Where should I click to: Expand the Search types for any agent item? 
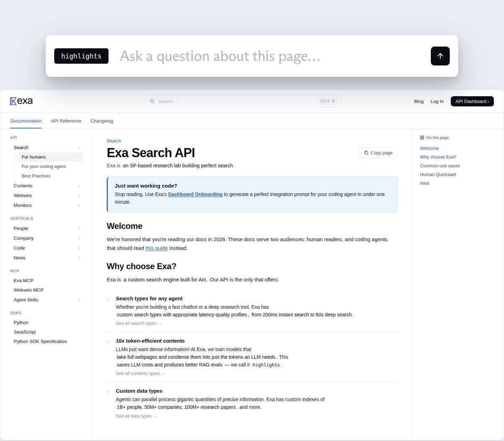pos(108,299)
